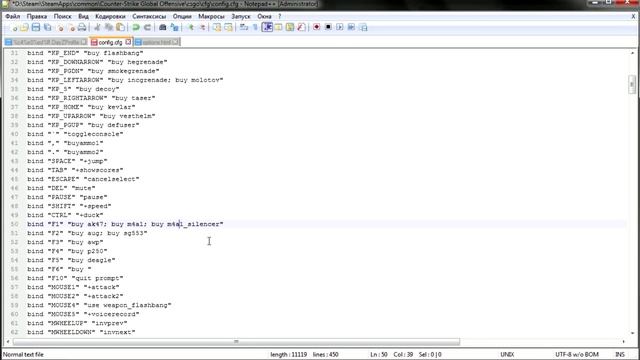The width and height of the screenshot is (640, 360).
Task: Open the Синтаксисы menu
Action: point(149,16)
